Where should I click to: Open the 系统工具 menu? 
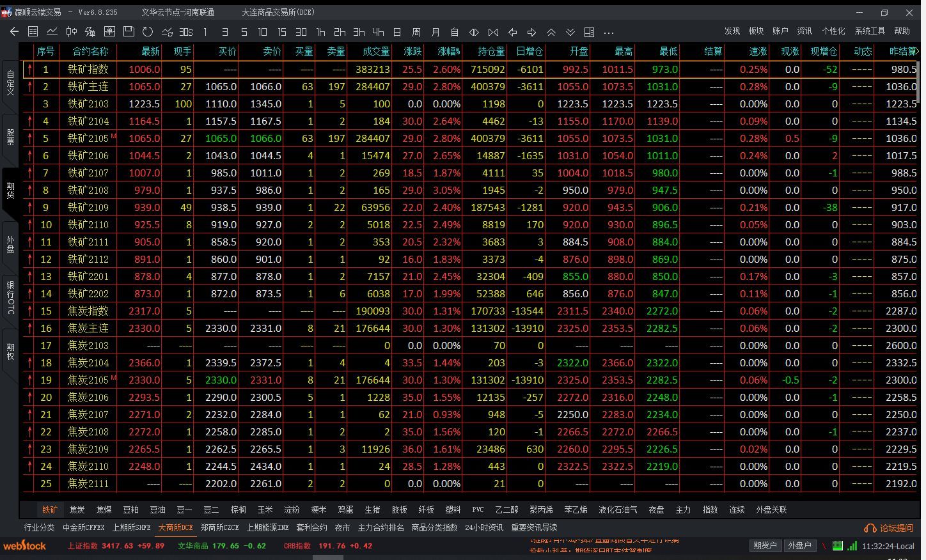pyautogui.click(x=870, y=31)
